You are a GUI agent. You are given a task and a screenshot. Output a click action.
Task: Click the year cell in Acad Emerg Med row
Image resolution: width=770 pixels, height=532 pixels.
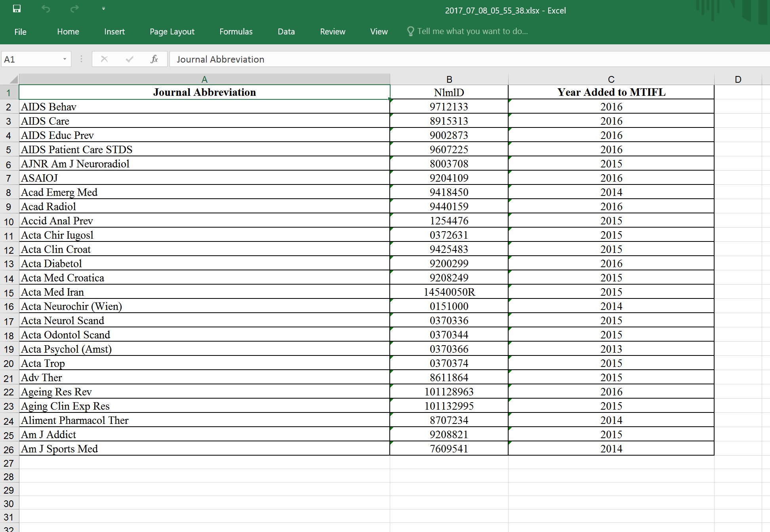click(x=611, y=192)
